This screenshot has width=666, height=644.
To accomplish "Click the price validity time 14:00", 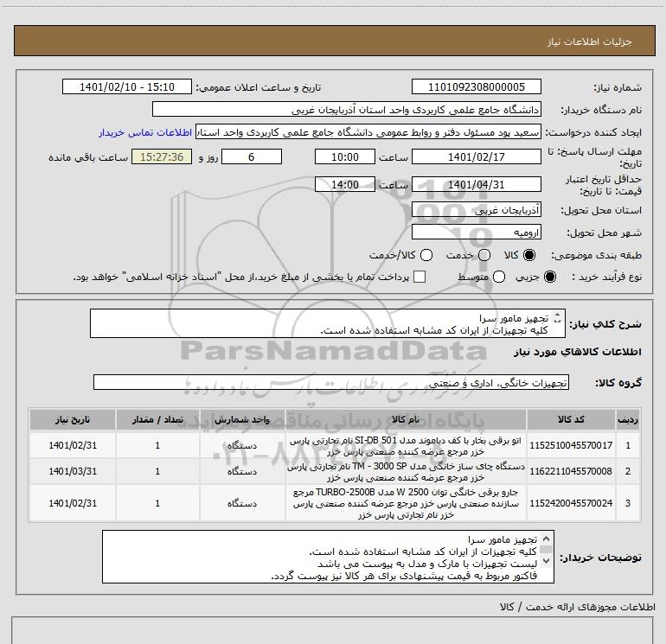I will click(345, 184).
